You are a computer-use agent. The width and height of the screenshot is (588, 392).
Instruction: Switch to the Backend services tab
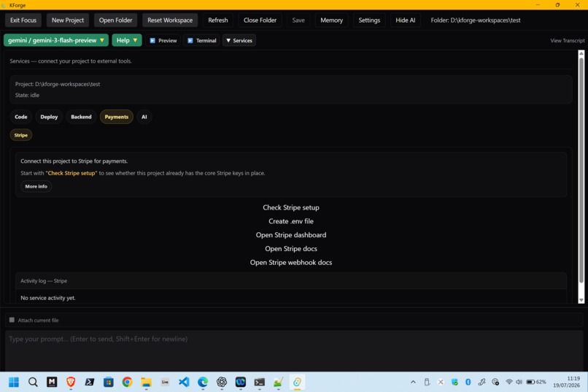click(x=81, y=117)
